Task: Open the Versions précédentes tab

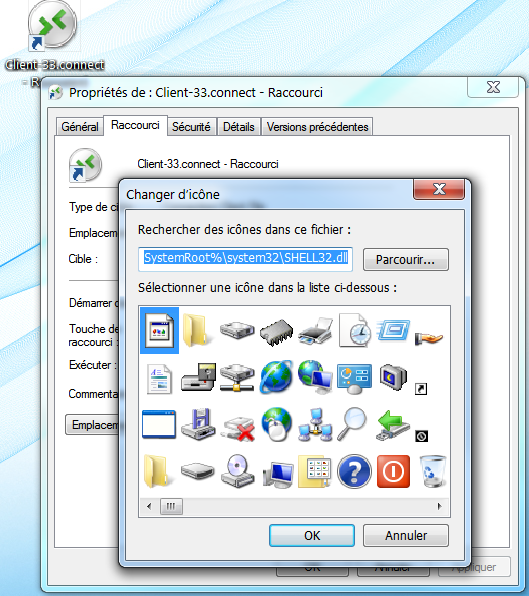Action: (x=317, y=127)
